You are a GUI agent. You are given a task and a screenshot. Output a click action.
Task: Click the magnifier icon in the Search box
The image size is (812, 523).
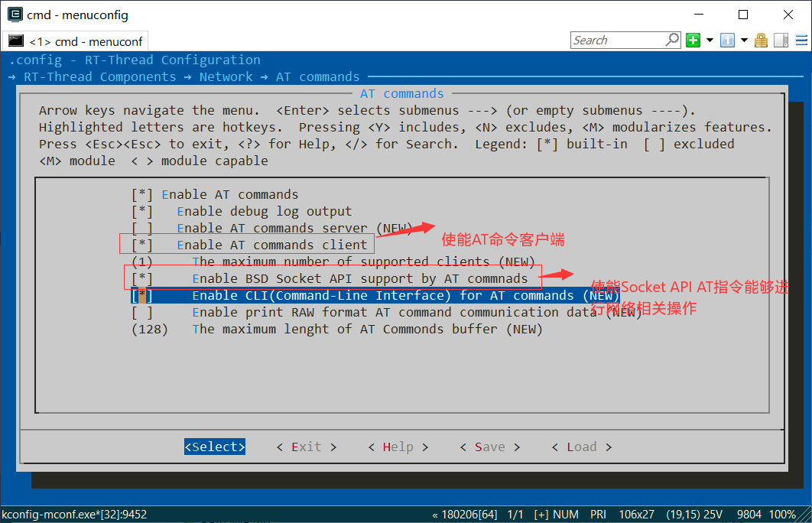point(672,39)
